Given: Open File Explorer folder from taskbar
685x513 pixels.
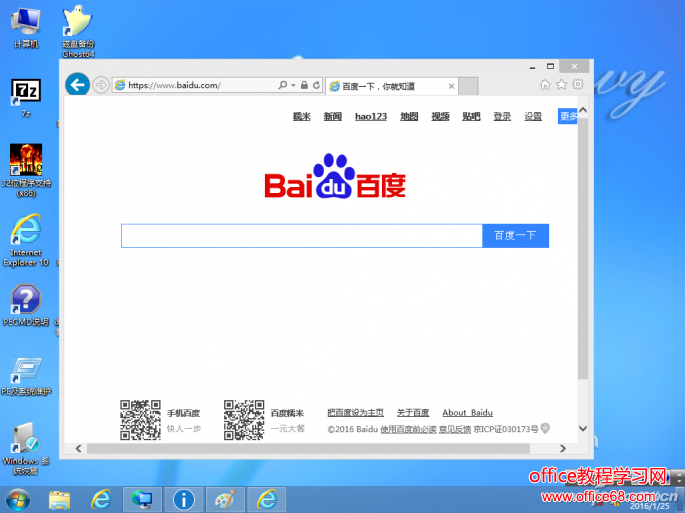Looking at the screenshot, I should [59, 499].
